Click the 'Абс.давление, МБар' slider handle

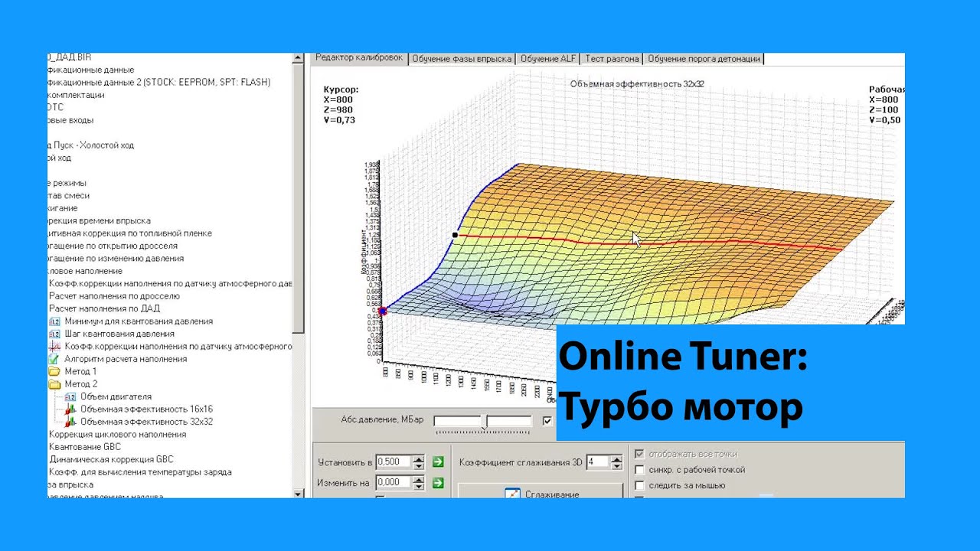[484, 422]
